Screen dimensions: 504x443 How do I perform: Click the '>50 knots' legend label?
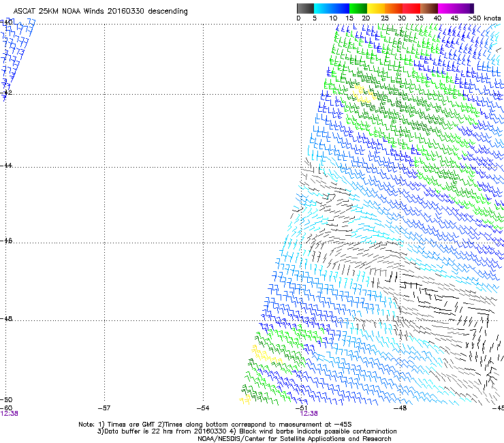pos(484,18)
